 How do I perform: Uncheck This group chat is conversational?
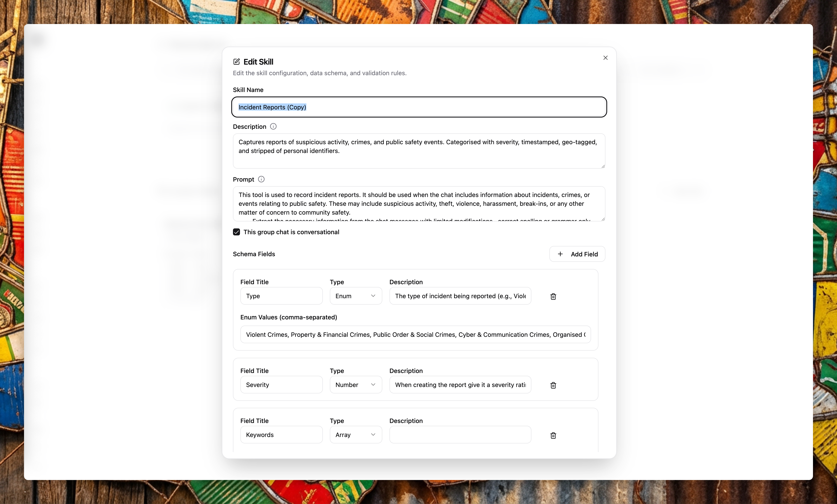(x=236, y=232)
